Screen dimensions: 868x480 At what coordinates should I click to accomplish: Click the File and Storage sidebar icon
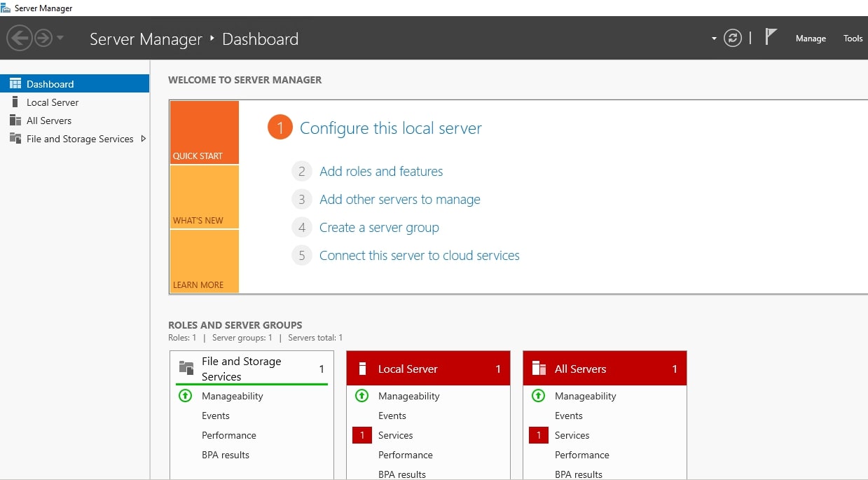15,138
